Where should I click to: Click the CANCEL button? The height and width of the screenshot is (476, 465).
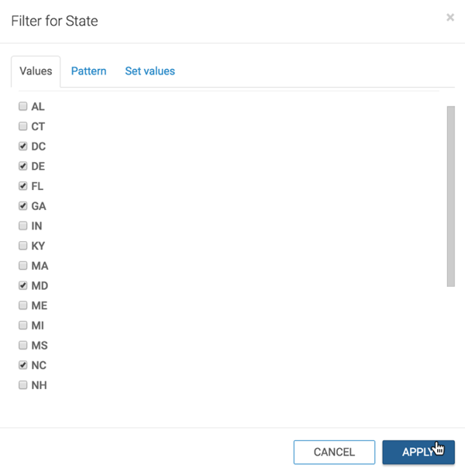pos(334,452)
